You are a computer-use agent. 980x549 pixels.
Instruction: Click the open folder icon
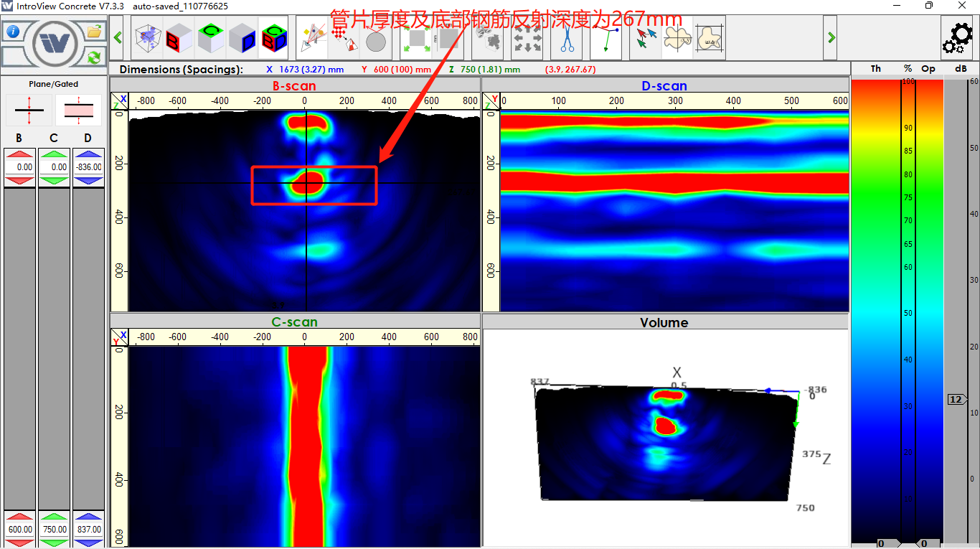[94, 32]
